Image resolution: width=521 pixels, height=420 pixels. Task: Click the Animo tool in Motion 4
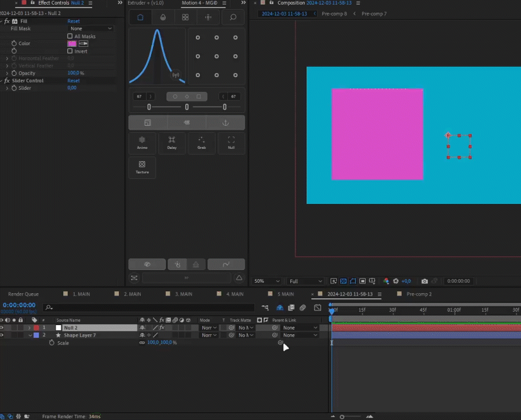[142, 143]
